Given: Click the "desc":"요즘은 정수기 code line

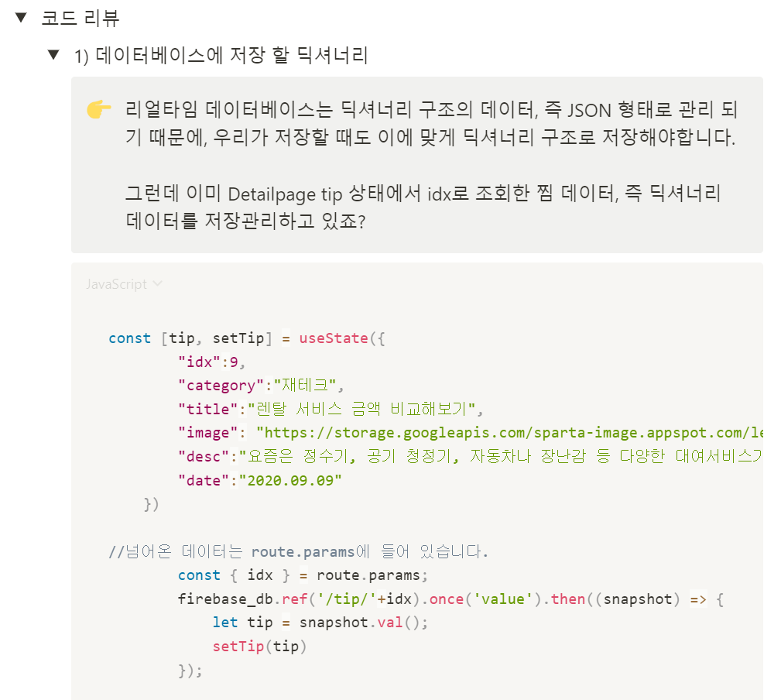Looking at the screenshot, I should click(470, 456).
